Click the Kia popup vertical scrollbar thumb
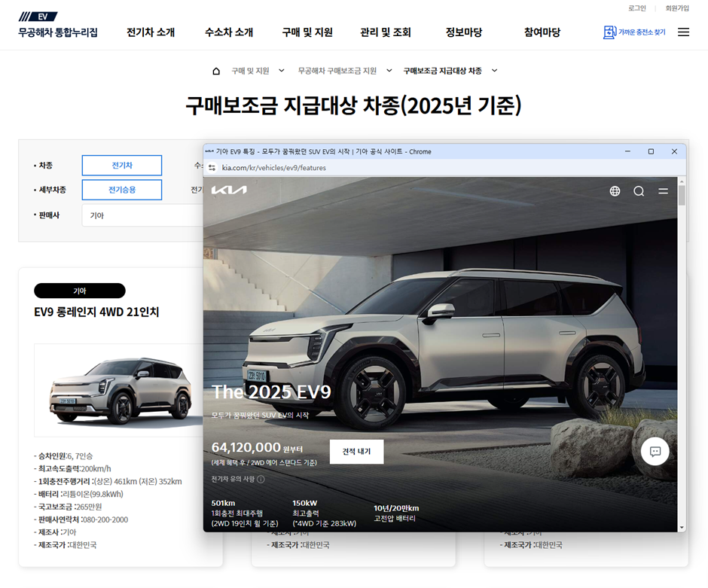Viewport: 708px width, 588px height. pos(682,196)
